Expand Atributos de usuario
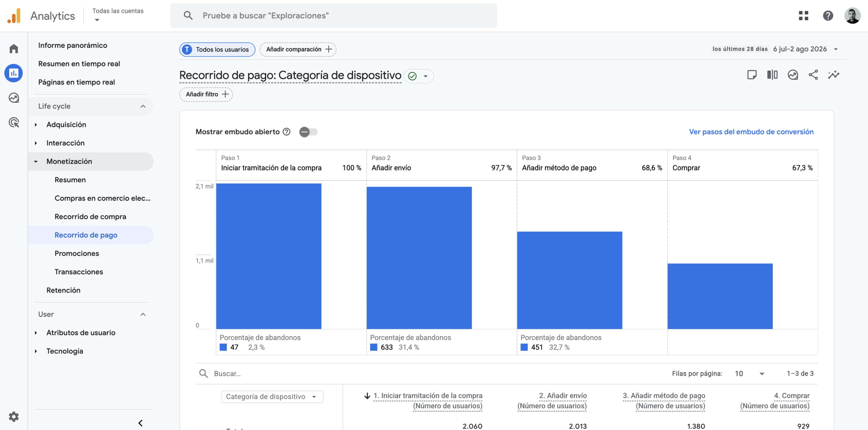 [x=36, y=333]
